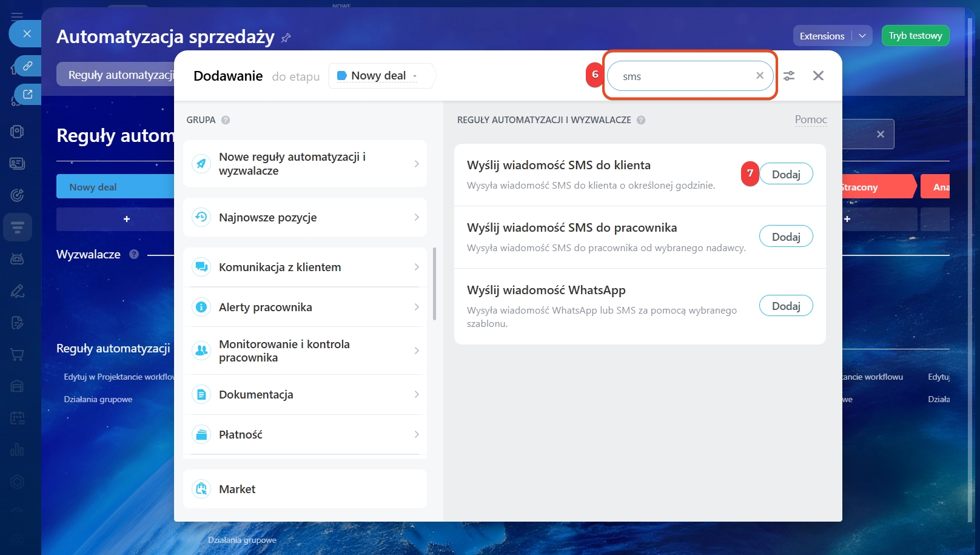Click the group list scrollbar
980x555 pixels.
click(434, 283)
